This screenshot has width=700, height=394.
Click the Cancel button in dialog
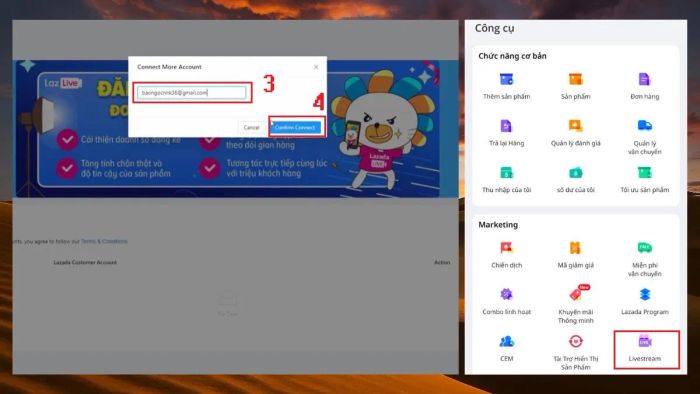pyautogui.click(x=251, y=128)
